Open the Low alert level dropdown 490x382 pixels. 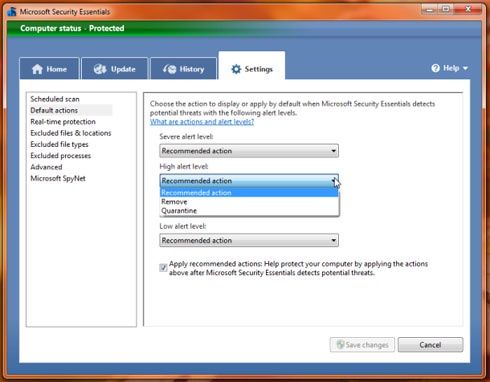click(x=249, y=240)
